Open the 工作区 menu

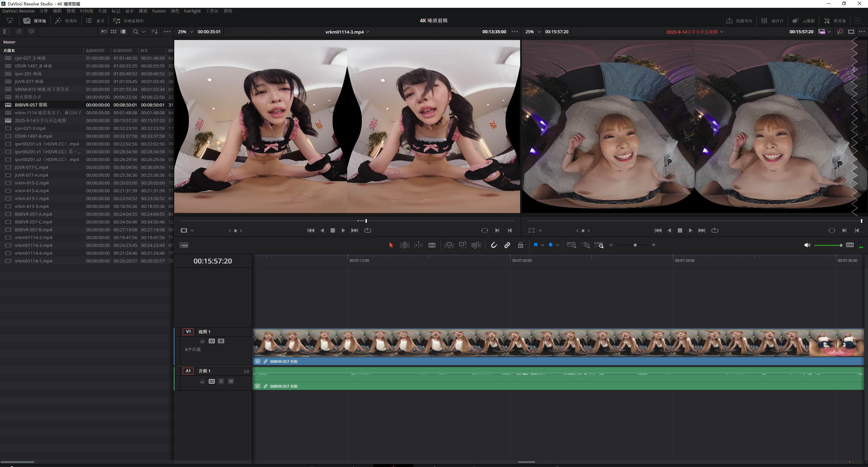click(x=212, y=11)
